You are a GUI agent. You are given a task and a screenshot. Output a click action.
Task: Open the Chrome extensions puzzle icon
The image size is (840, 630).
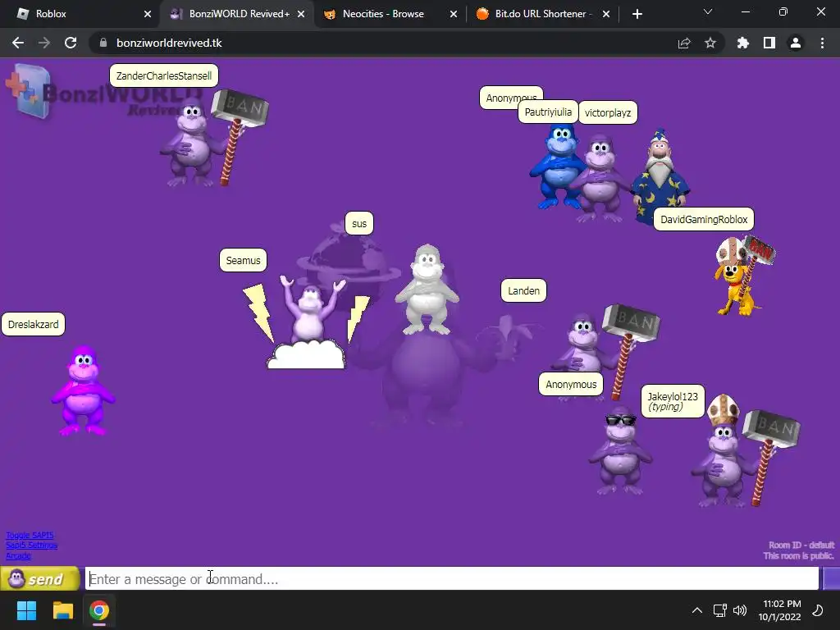[743, 43]
